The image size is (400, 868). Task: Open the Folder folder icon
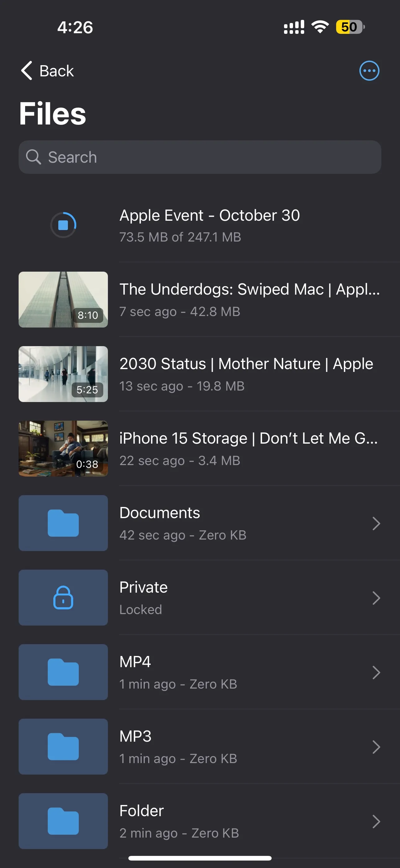(x=63, y=821)
